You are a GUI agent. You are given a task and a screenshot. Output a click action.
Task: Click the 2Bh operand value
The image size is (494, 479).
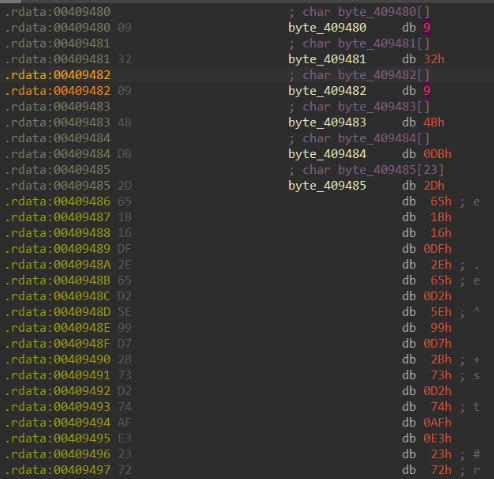click(x=441, y=360)
